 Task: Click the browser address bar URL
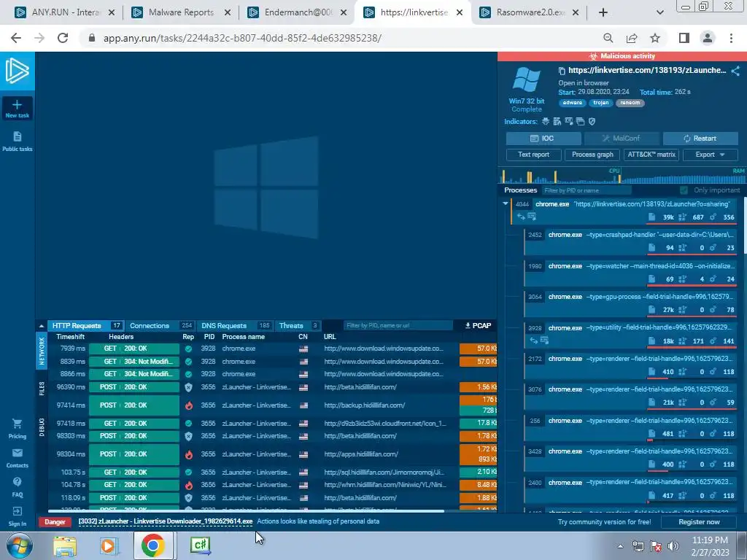pos(242,38)
